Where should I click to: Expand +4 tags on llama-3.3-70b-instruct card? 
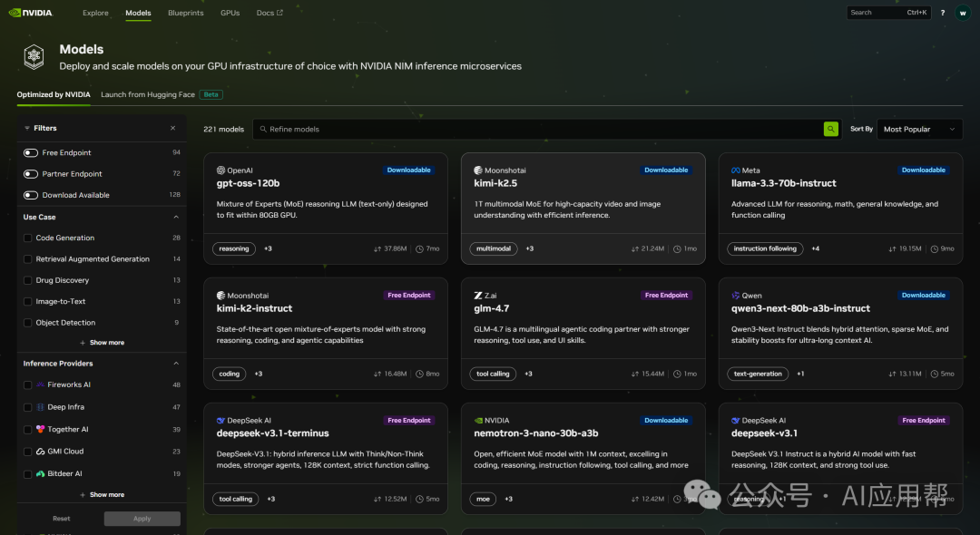(x=815, y=249)
